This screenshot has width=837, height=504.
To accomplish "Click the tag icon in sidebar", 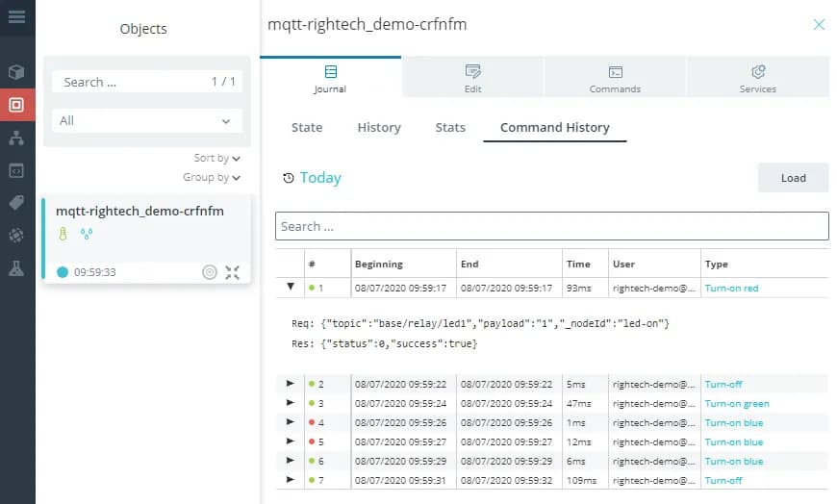I will (x=16, y=202).
